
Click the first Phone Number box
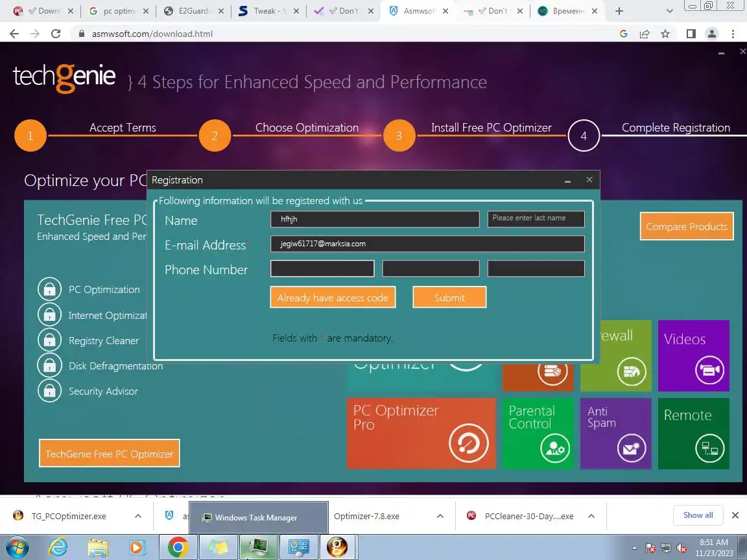click(x=322, y=268)
